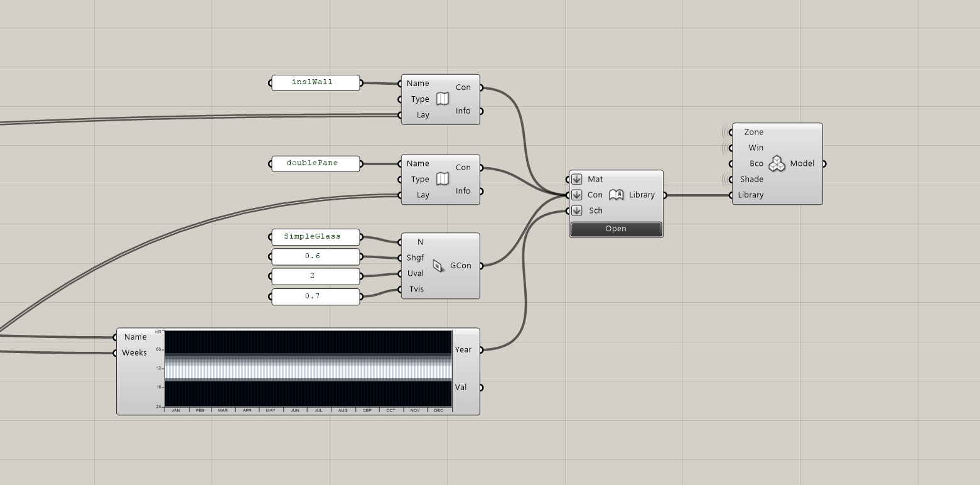The height and width of the screenshot is (485, 980).
Task: Click the Bco input on Model component
Action: point(757,163)
